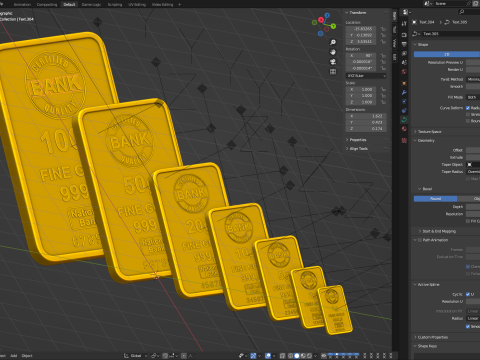Click the pan view hand icon
This screenshot has width=480, height=360.
point(333,52)
